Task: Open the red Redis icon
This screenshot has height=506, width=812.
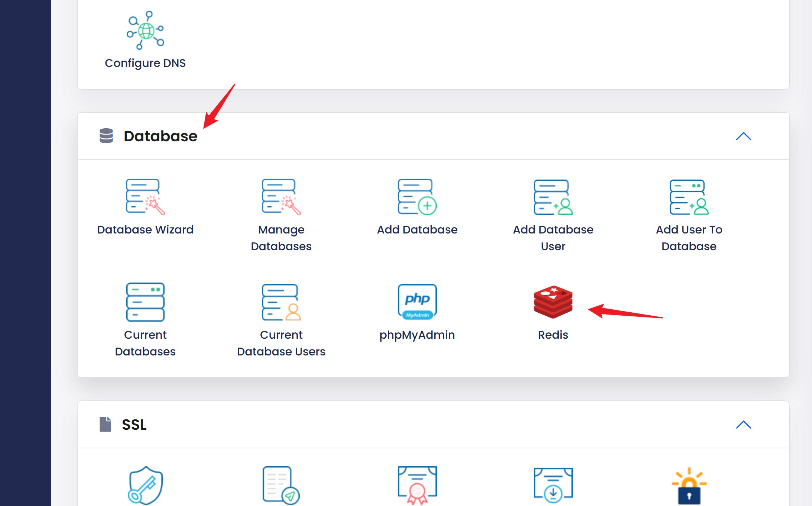Action: tap(553, 302)
